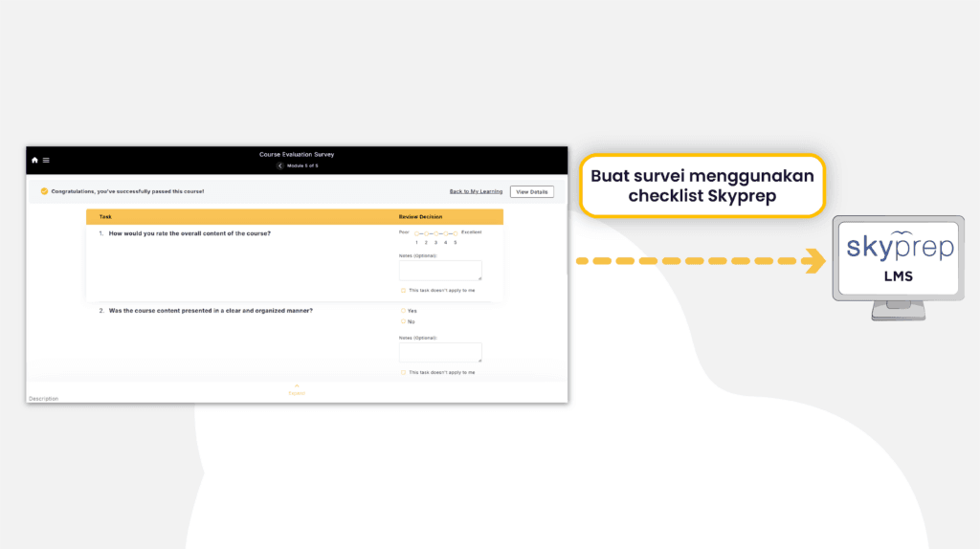Select Yes for clear and organized manner
Image resolution: width=980 pixels, height=549 pixels.
(x=403, y=311)
